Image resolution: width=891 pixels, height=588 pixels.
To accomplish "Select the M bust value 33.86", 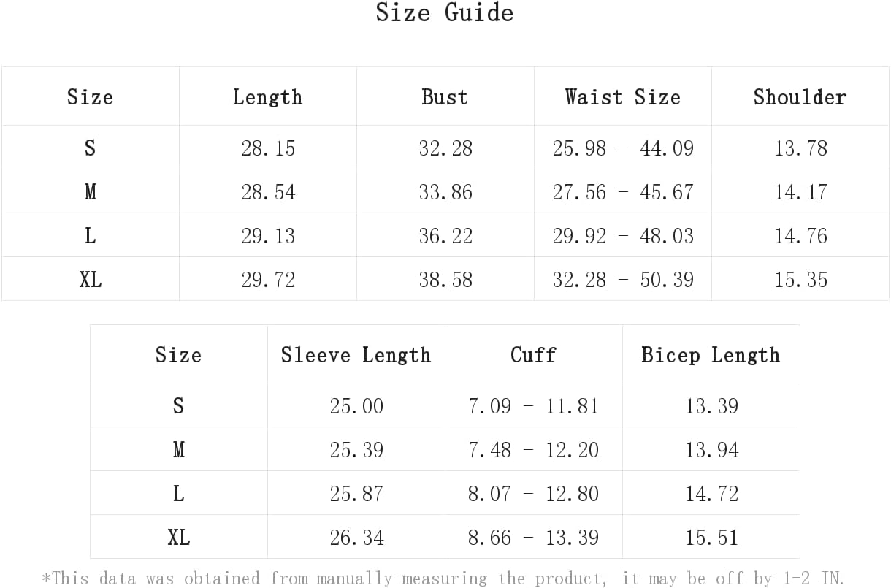I will coord(445,192).
